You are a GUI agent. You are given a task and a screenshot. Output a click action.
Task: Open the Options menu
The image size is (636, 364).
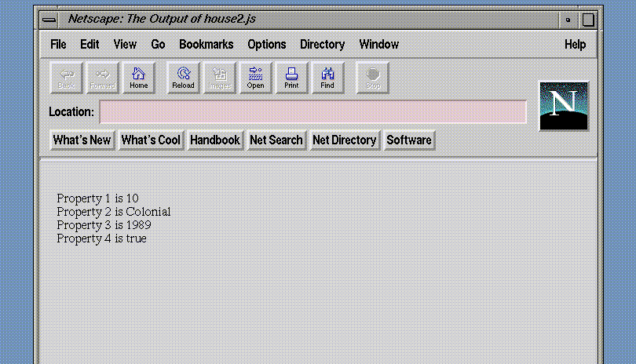266,45
